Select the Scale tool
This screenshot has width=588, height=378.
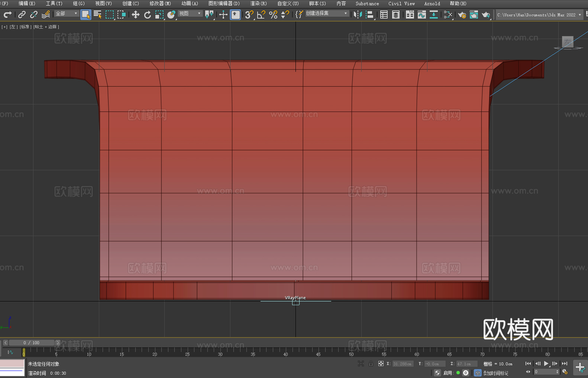pos(159,14)
